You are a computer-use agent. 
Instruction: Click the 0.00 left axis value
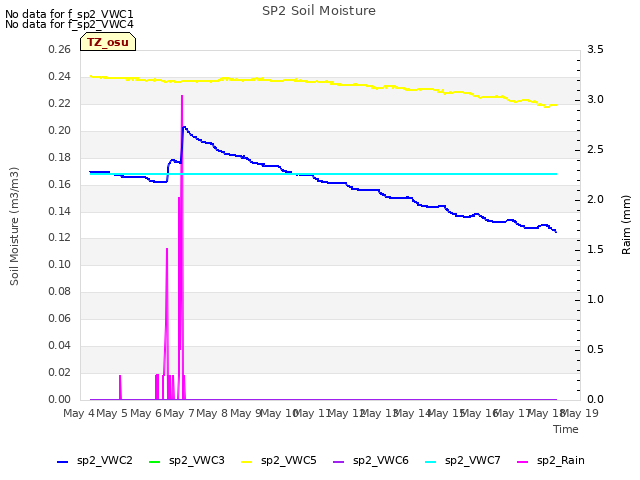(60, 399)
